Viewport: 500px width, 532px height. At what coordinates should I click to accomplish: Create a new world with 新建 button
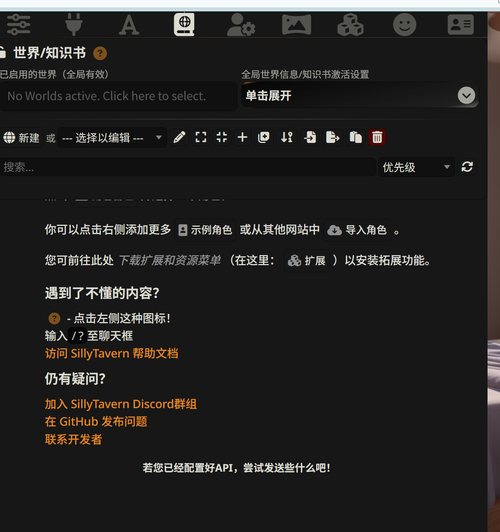point(21,138)
